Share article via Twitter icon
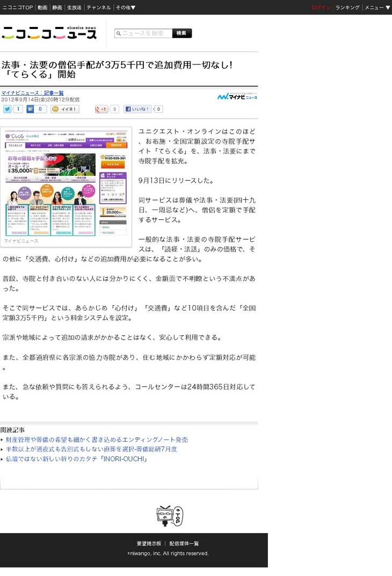The width and height of the screenshot is (392, 576). pos(7,109)
